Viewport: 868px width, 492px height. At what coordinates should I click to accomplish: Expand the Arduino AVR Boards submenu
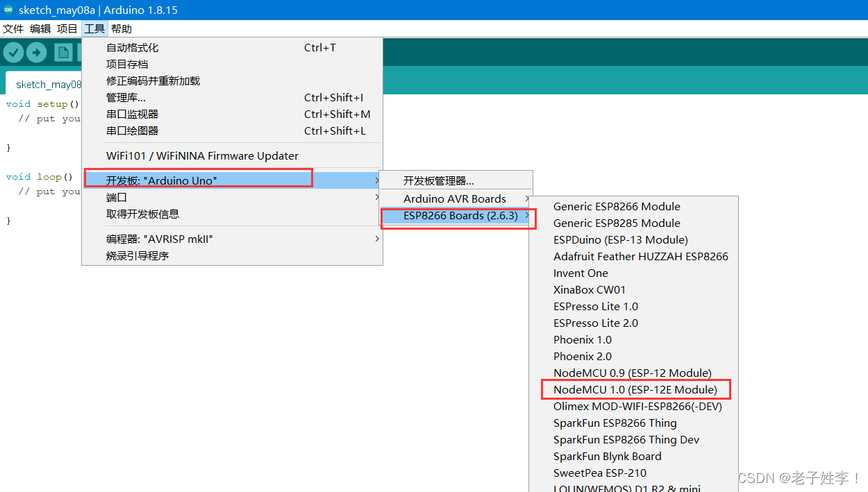456,198
